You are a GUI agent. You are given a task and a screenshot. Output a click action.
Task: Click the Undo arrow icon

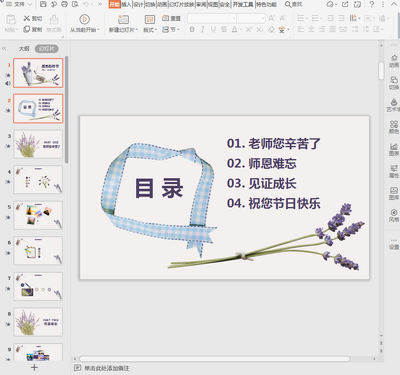point(86,4)
